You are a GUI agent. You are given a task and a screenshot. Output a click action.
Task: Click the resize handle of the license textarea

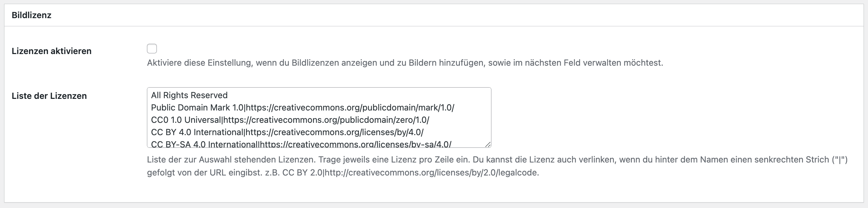[x=488, y=144]
